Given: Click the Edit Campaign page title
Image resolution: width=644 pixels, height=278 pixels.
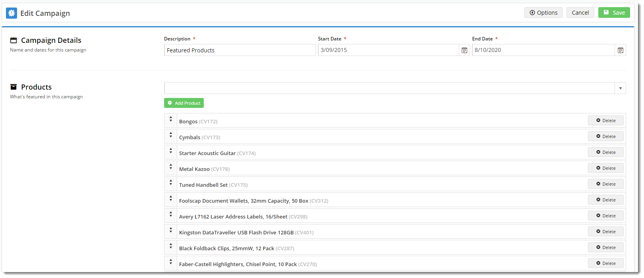Looking at the screenshot, I should pos(45,13).
